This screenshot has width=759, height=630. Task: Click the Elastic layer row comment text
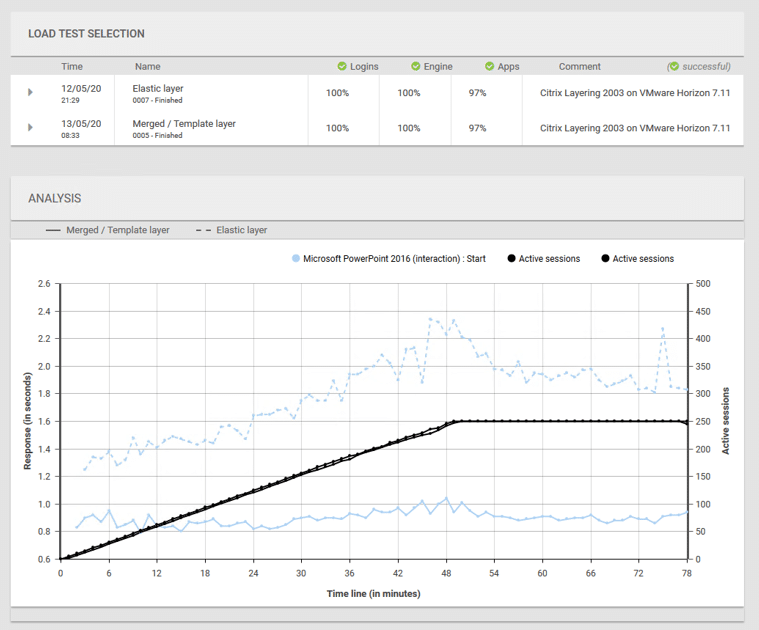pyautogui.click(x=635, y=93)
